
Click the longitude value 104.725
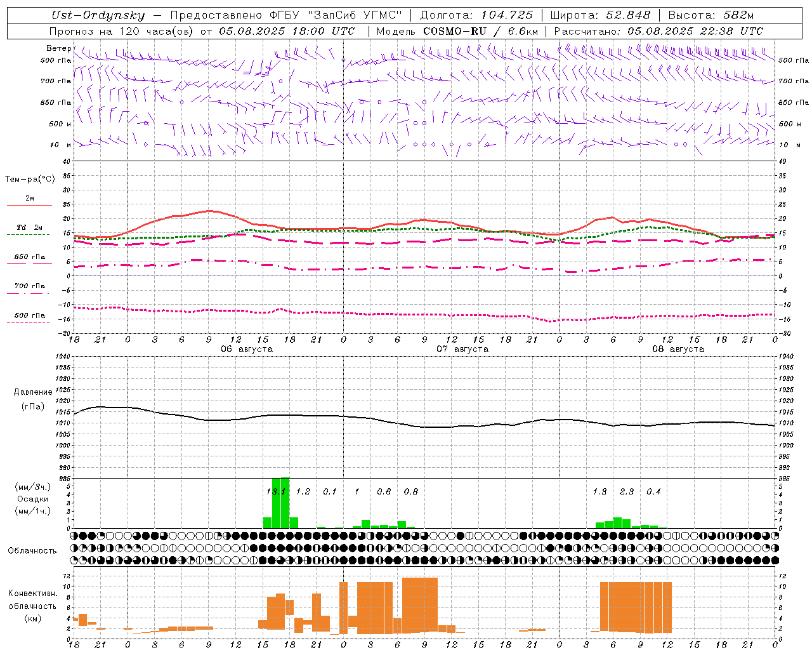(507, 15)
